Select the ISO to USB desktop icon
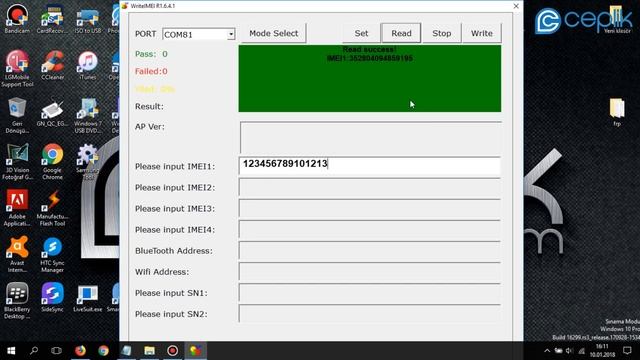The image size is (640, 360). pyautogui.click(x=87, y=19)
